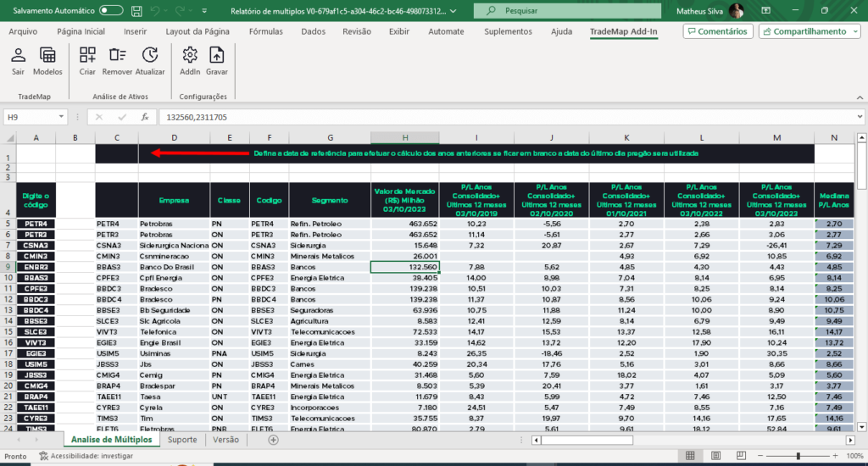
Task: Click the Redo arrow icon
Action: 180,10
